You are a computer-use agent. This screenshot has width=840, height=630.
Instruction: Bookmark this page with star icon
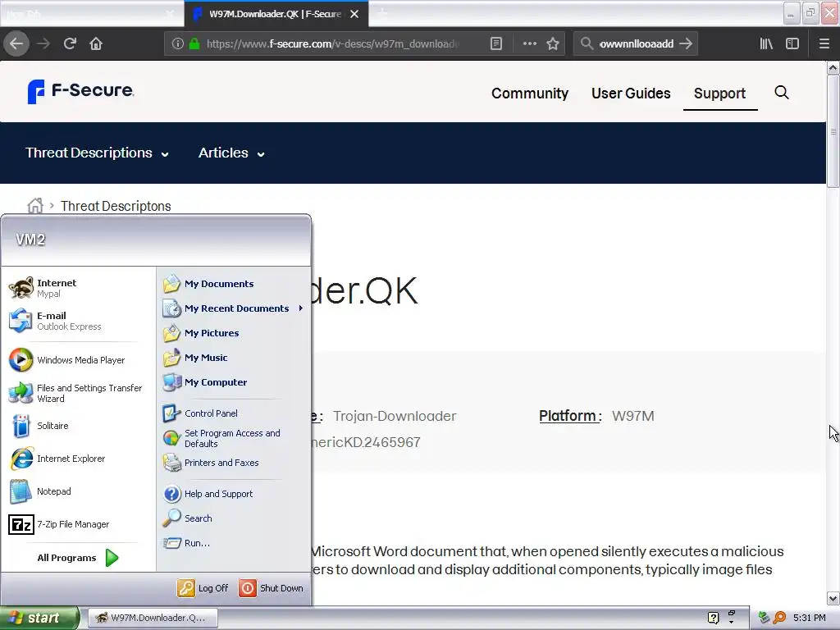pos(553,43)
